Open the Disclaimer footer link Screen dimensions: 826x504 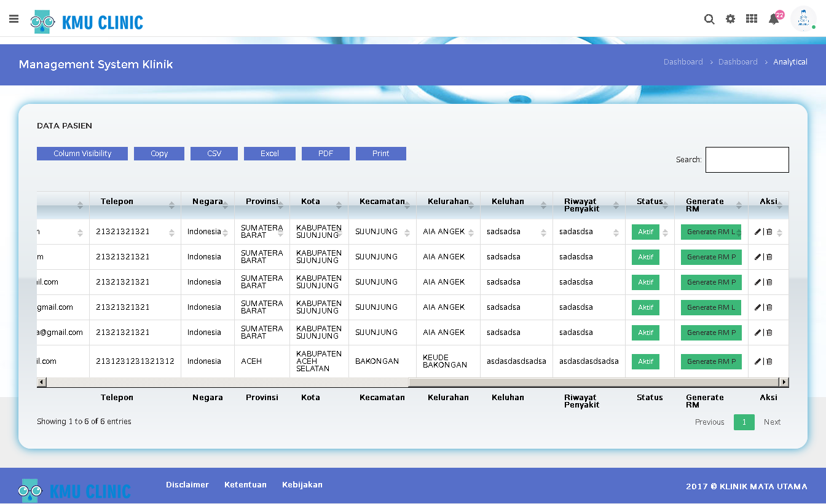(x=187, y=485)
